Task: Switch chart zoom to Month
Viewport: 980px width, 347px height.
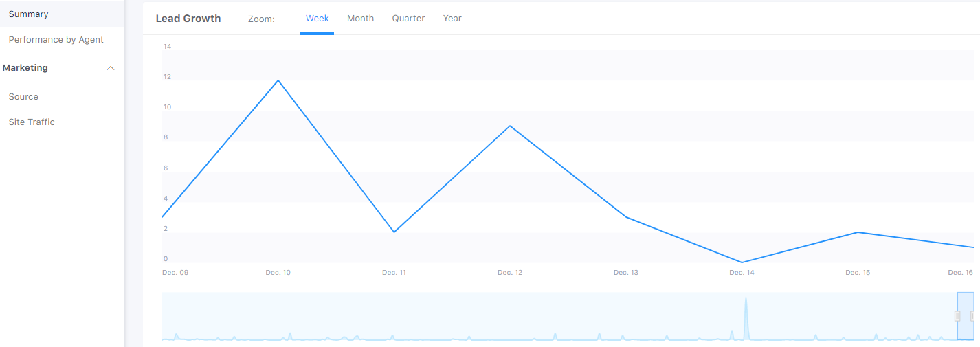Action: pos(360,19)
